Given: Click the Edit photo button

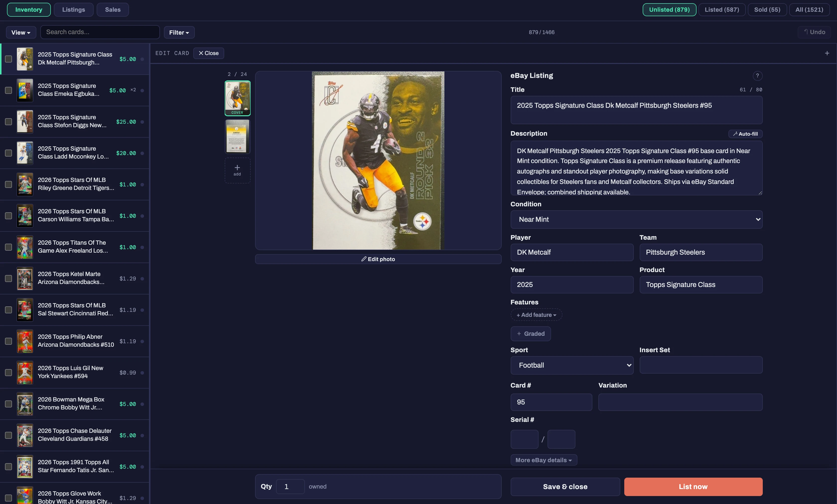Looking at the screenshot, I should point(378,259).
